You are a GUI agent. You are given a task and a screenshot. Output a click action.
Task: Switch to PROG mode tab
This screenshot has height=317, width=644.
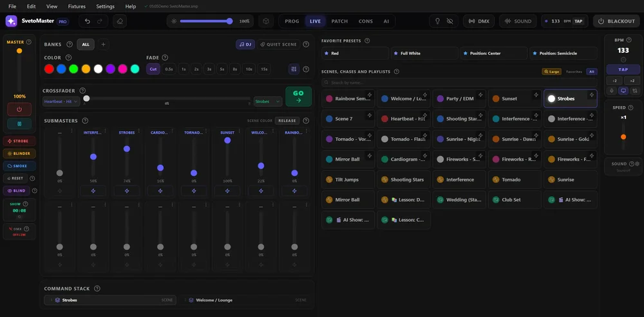click(x=292, y=21)
